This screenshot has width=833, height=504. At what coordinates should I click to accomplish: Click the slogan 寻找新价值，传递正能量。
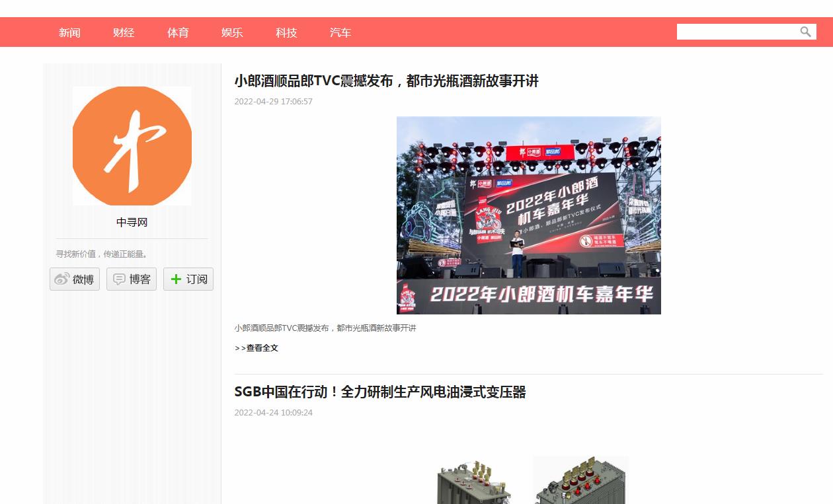pyautogui.click(x=102, y=254)
